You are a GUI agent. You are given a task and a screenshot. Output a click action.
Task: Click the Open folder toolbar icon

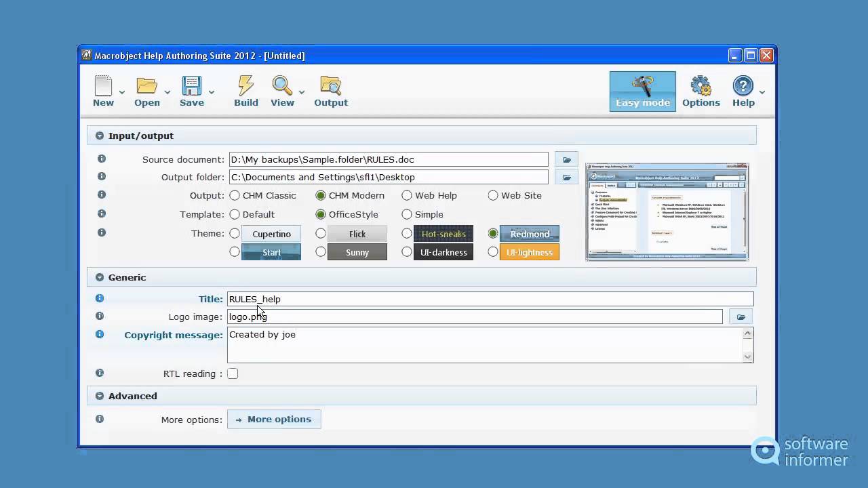pyautogui.click(x=146, y=85)
